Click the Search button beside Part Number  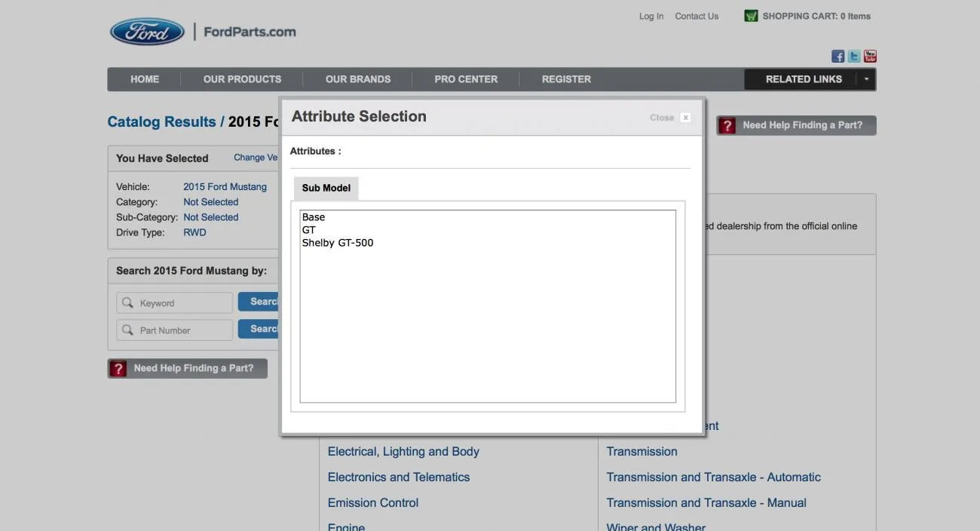[x=259, y=329]
